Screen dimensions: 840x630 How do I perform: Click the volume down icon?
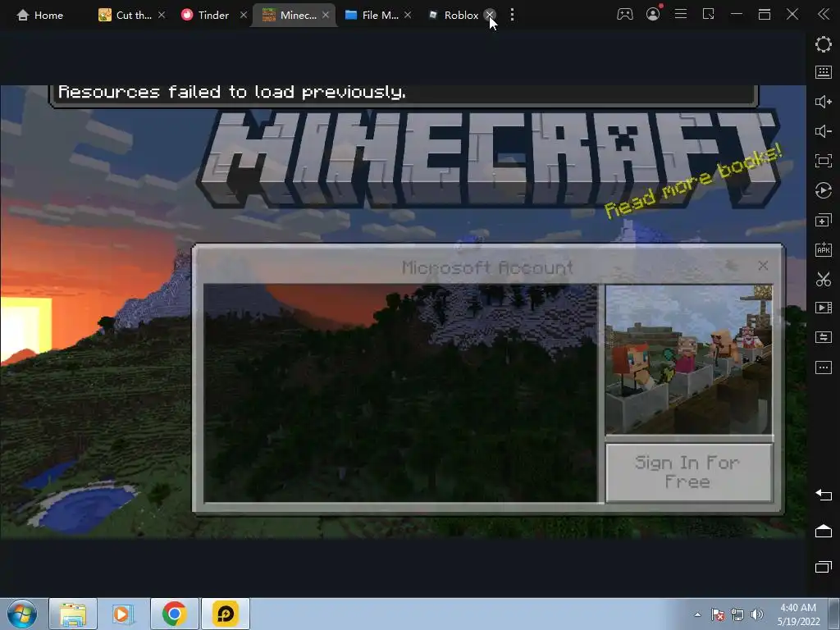(824, 131)
